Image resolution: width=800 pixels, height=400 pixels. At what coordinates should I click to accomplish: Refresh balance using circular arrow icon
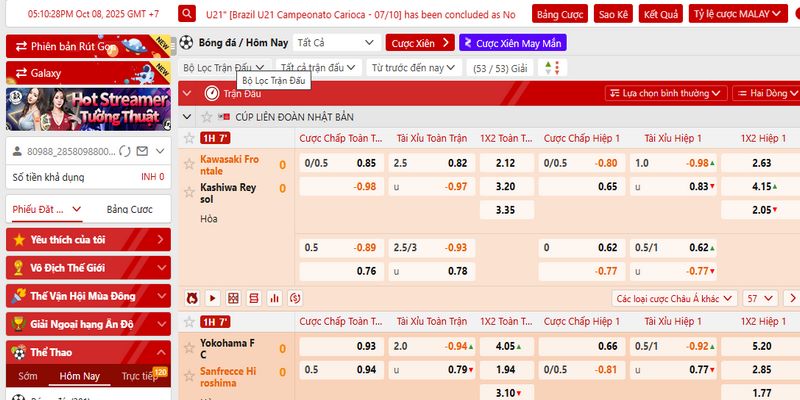(124, 151)
